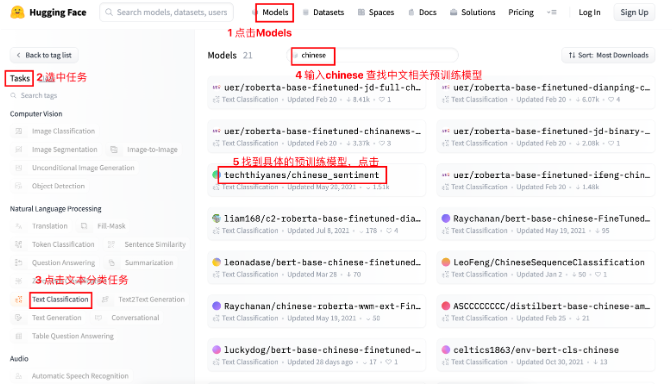Viewport: 672px width, 385px height.
Task: Select Unconditional Image Generation task icon
Action: tap(19, 168)
